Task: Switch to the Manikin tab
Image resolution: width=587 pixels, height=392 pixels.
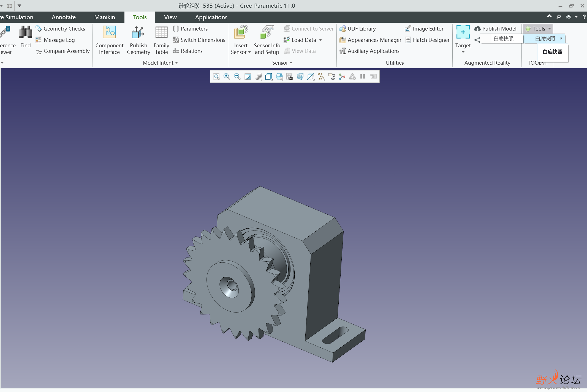Action: [105, 17]
